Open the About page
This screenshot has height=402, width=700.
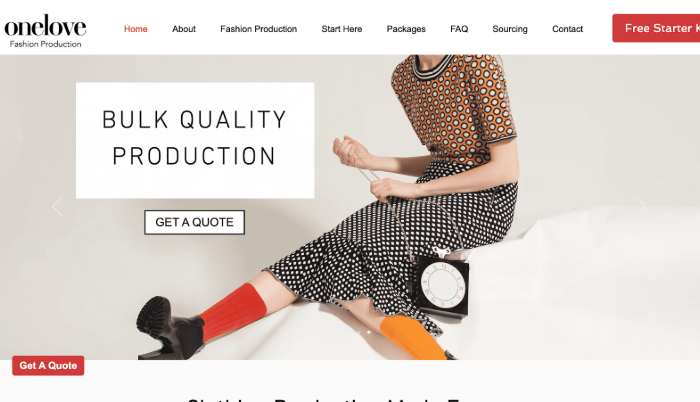(x=184, y=29)
